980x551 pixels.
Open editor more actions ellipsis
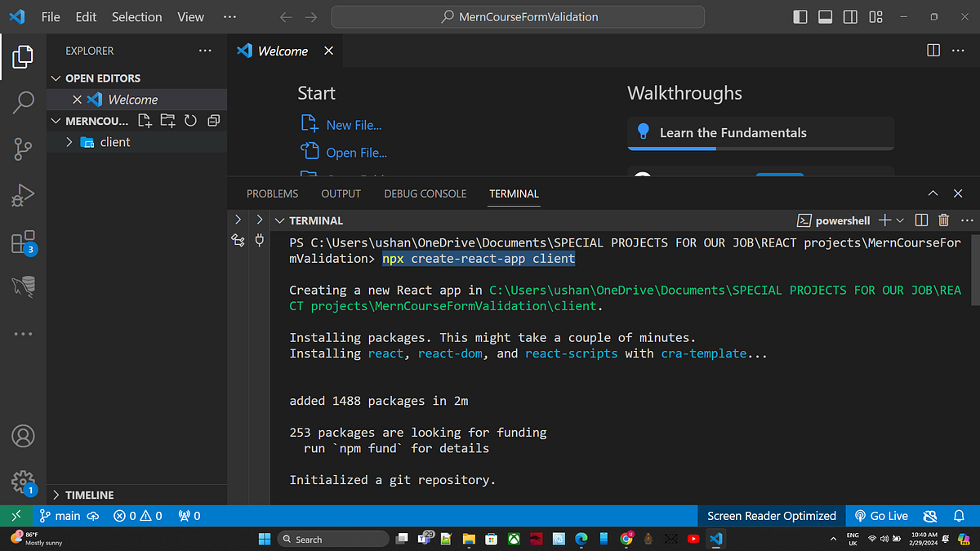pos(959,51)
